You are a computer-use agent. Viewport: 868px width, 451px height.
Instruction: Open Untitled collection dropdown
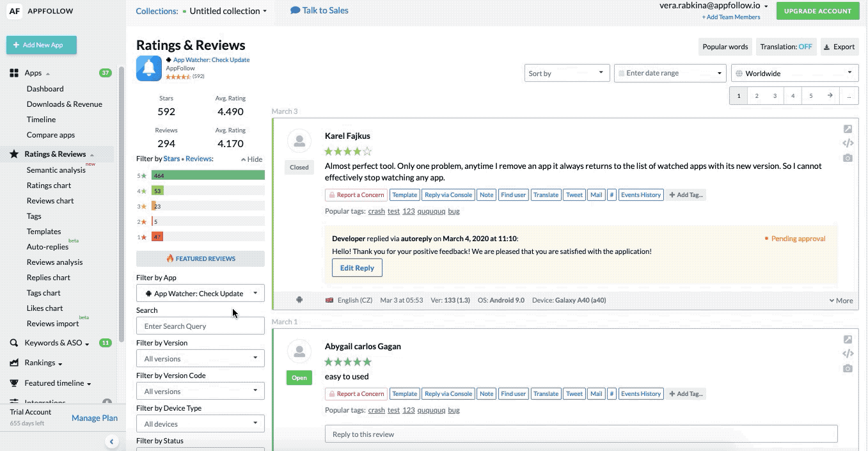tap(228, 11)
